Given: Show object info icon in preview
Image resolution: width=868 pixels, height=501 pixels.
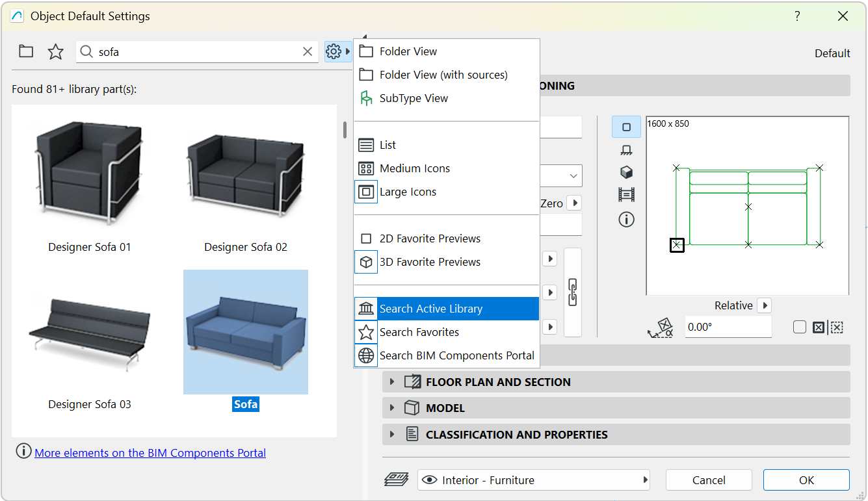Looking at the screenshot, I should click(x=626, y=220).
